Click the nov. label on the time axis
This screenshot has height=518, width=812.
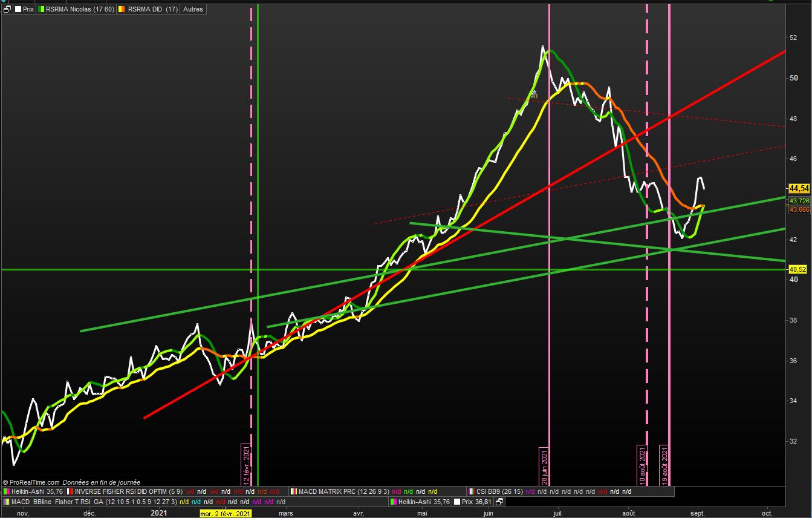click(x=23, y=513)
